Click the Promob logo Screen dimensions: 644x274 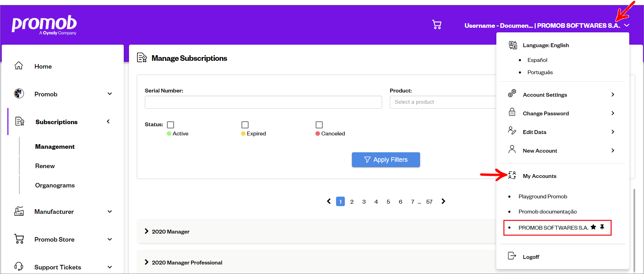tap(44, 25)
